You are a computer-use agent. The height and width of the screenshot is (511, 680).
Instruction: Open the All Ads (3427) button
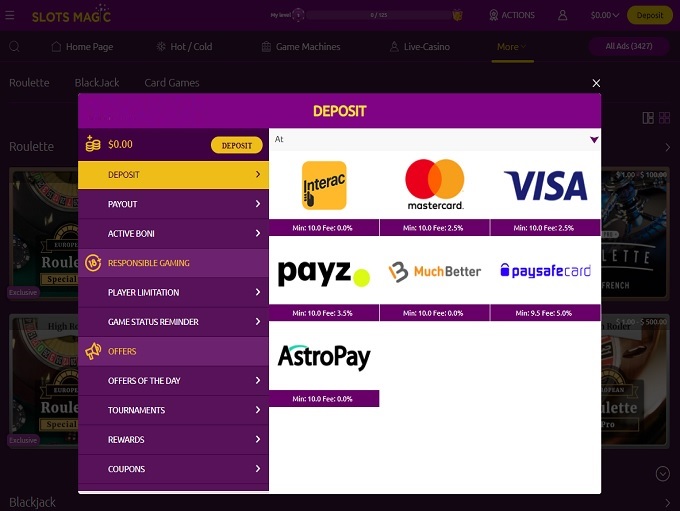pos(629,46)
